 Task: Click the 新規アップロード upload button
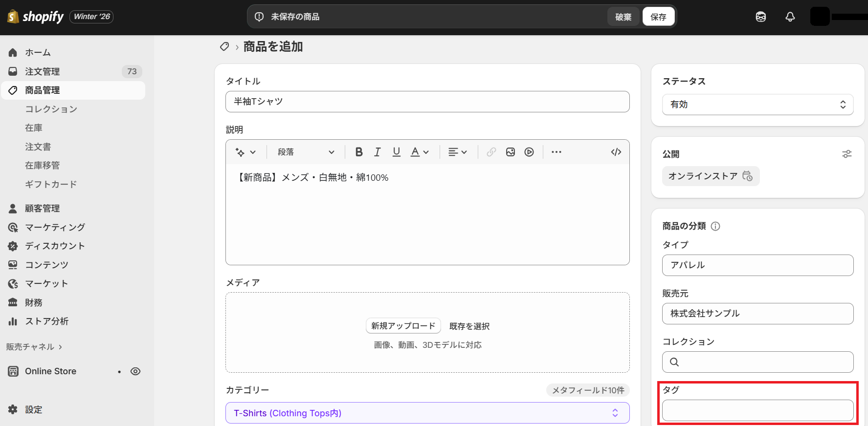(403, 326)
